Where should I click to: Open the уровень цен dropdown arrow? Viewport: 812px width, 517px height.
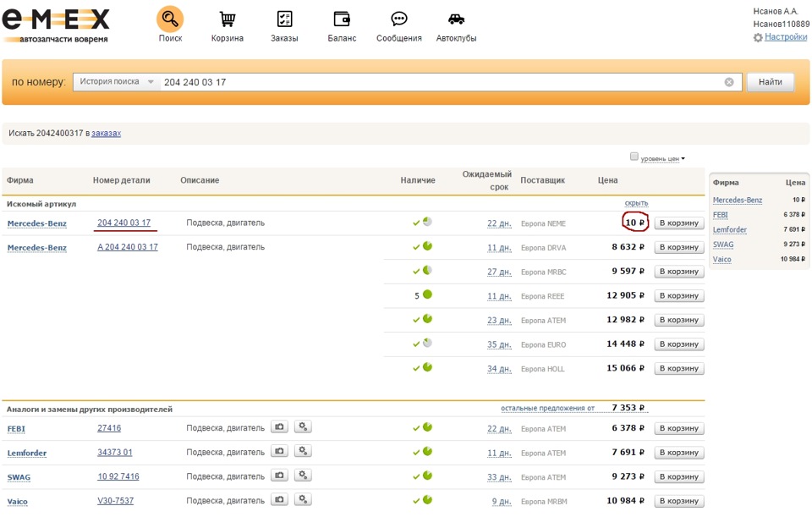pos(683,158)
